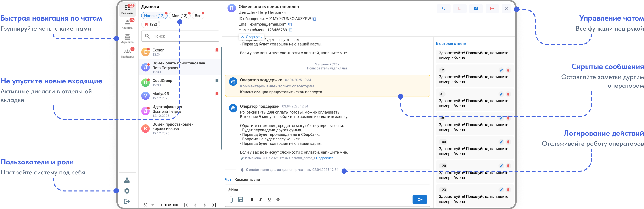
Task: Toggle bold formatting in the composer
Action: click(x=252, y=199)
